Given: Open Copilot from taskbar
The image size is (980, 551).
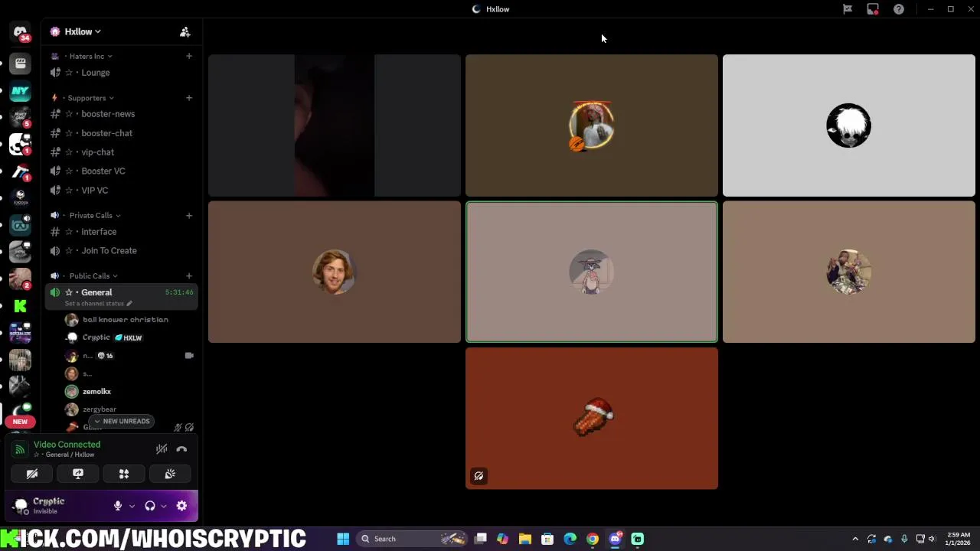Looking at the screenshot, I should [502, 539].
